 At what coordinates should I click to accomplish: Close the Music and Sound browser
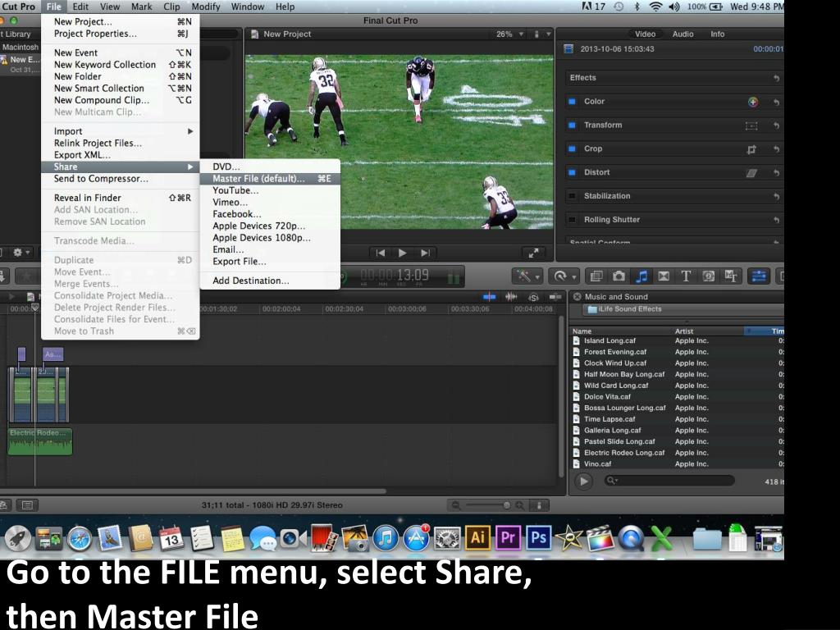577,297
